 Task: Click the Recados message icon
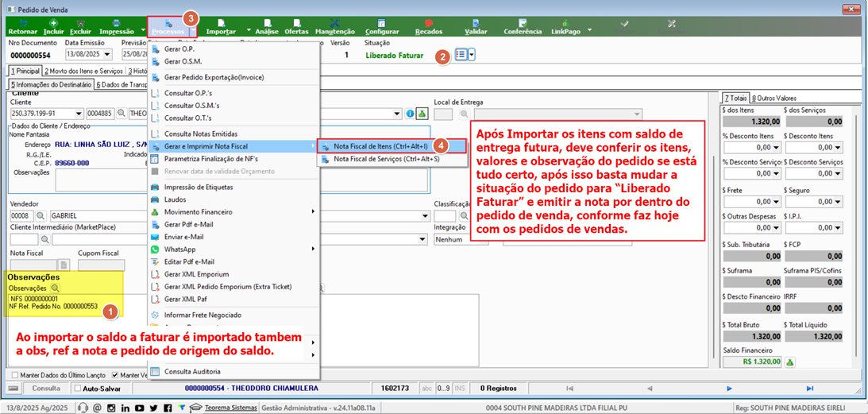tap(429, 24)
